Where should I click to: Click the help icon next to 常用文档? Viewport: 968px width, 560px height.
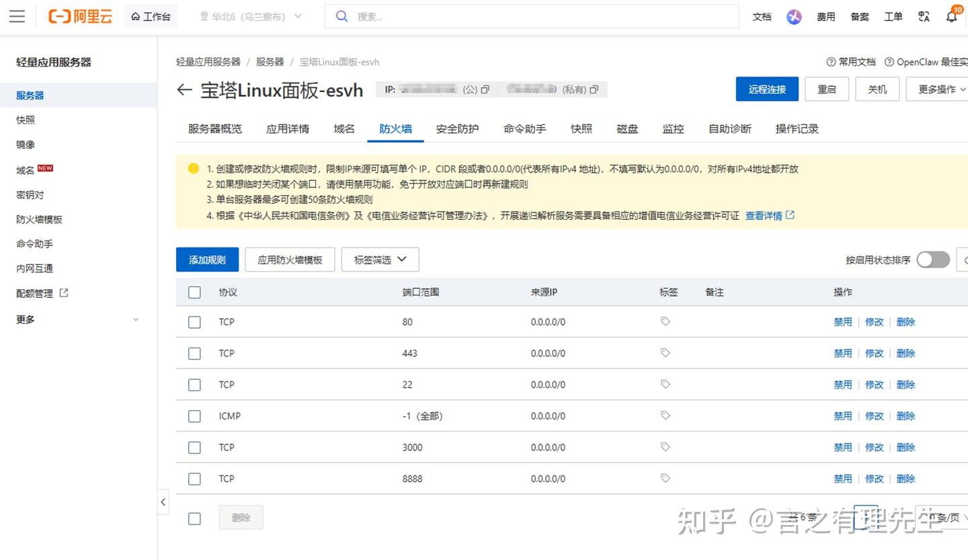831,62
